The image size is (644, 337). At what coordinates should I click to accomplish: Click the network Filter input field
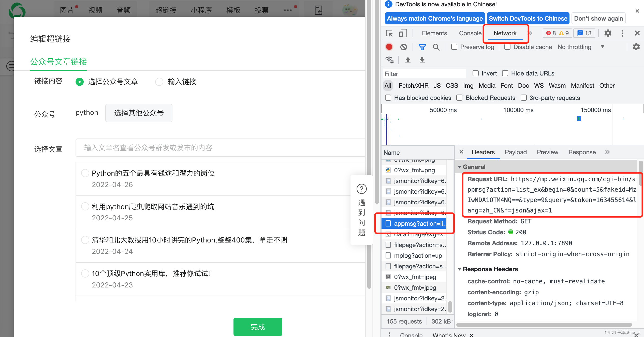pos(424,74)
